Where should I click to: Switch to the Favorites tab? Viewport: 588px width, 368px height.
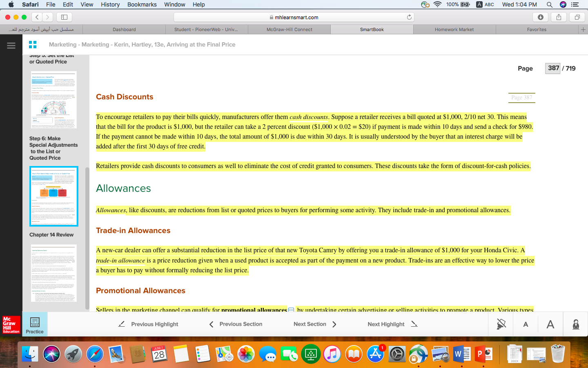coord(537,29)
